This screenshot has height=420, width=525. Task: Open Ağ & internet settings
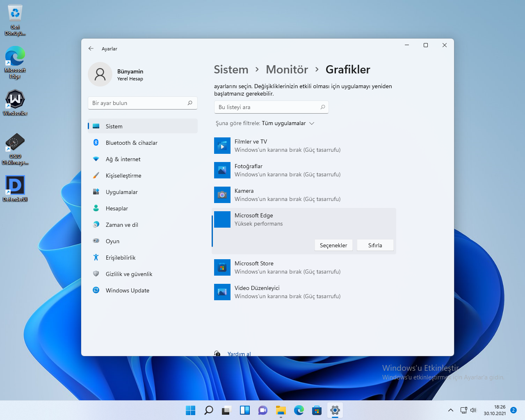(x=143, y=159)
